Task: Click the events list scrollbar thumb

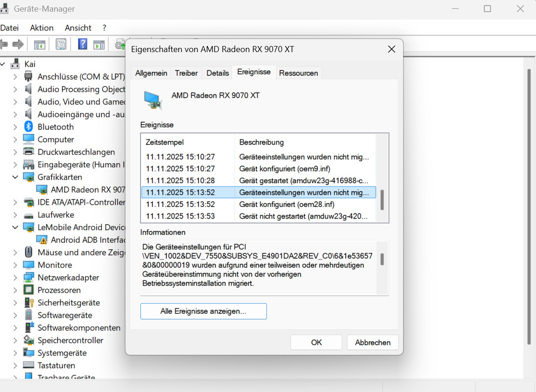Action: pyautogui.click(x=382, y=200)
